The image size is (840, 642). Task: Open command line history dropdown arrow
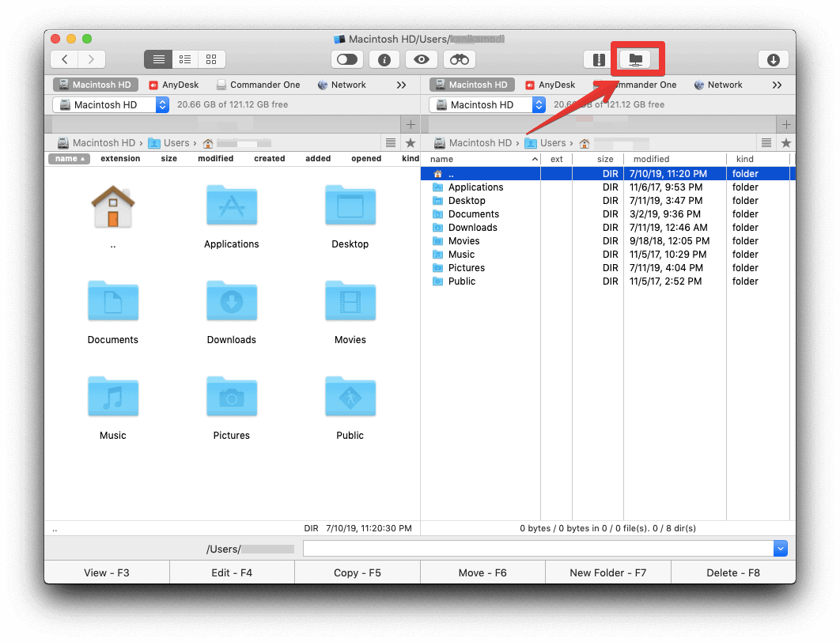781,548
